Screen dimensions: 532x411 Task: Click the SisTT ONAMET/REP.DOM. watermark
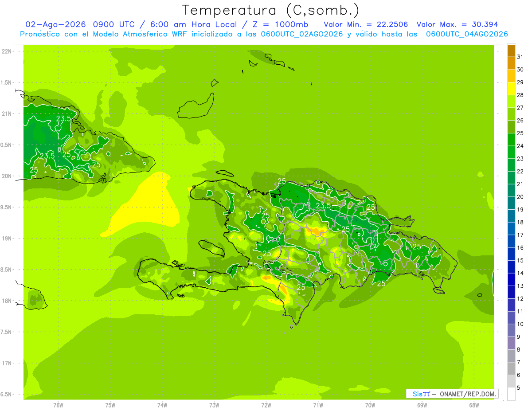(x=452, y=394)
